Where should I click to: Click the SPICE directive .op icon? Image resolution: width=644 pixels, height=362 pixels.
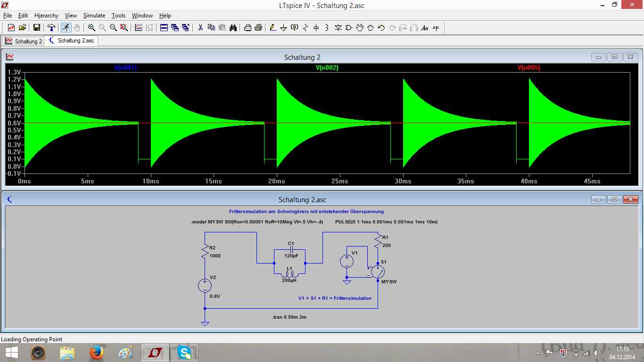(x=436, y=28)
